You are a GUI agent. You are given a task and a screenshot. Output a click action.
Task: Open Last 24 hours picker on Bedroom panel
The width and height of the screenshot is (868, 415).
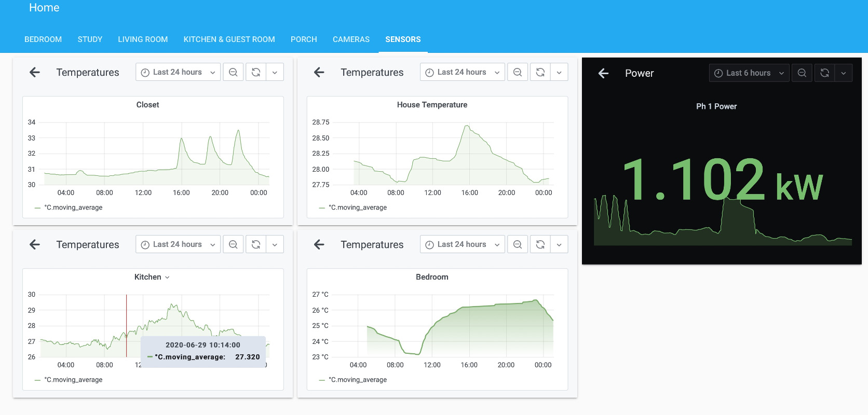[x=462, y=245]
